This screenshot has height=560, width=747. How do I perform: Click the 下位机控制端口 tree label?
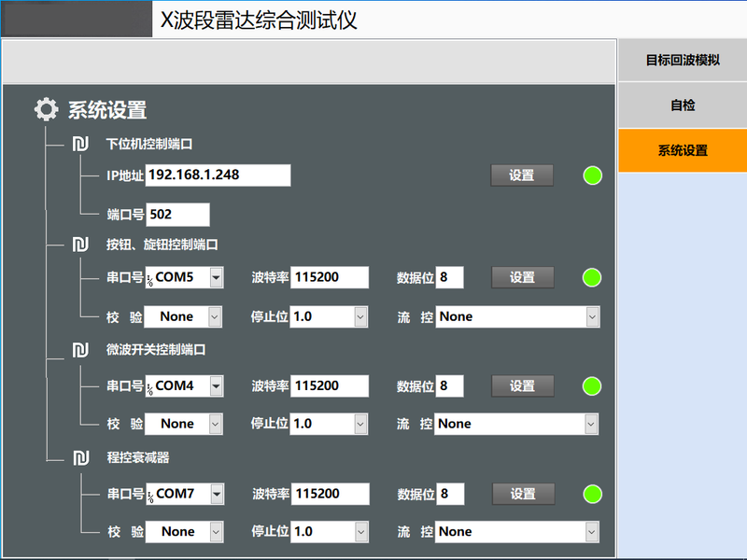(149, 145)
